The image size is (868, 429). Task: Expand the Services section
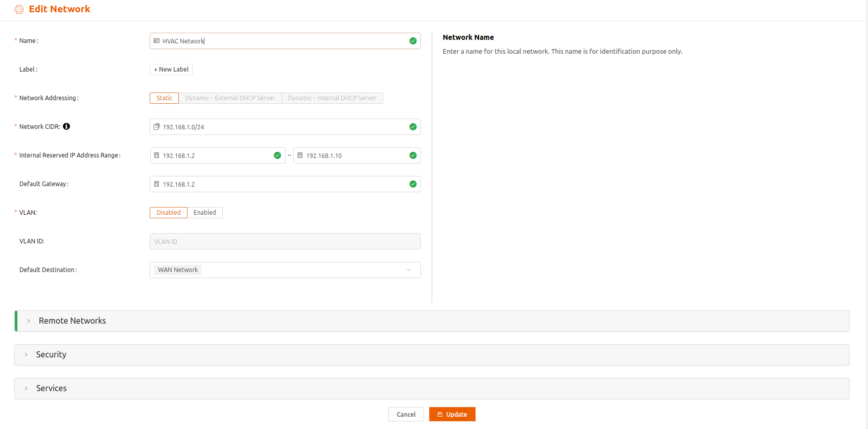[x=432, y=389]
